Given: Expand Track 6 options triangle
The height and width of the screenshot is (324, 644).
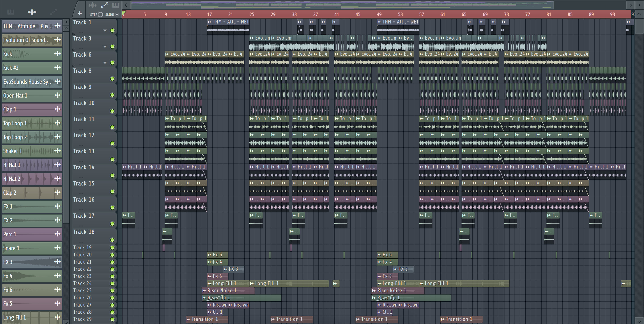Looking at the screenshot, I should click(105, 63).
